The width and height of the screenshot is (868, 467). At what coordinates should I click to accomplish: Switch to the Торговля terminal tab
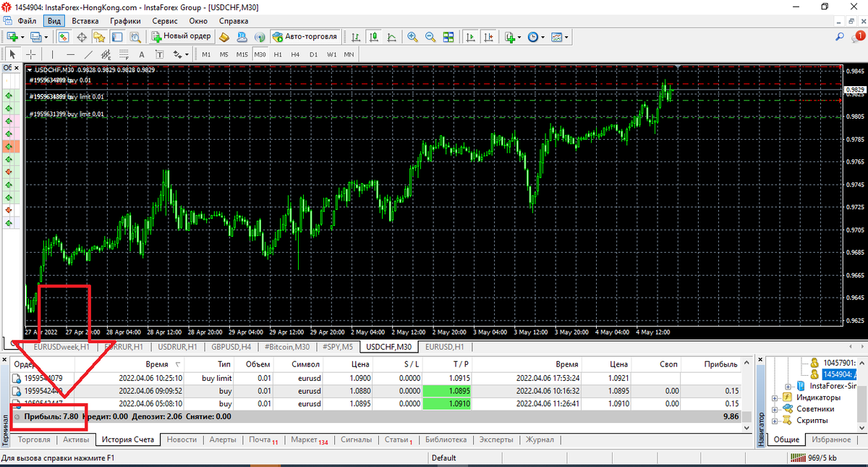point(34,439)
